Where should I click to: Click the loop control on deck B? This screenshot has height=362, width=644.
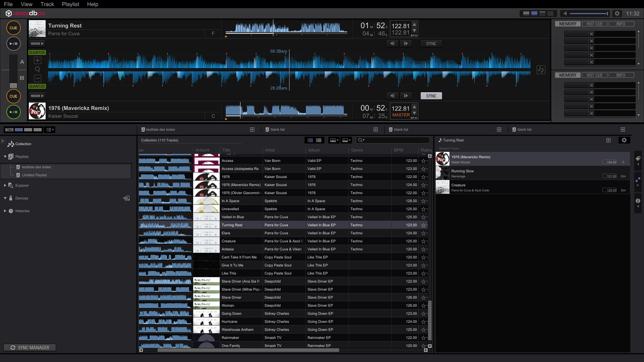click(x=37, y=96)
